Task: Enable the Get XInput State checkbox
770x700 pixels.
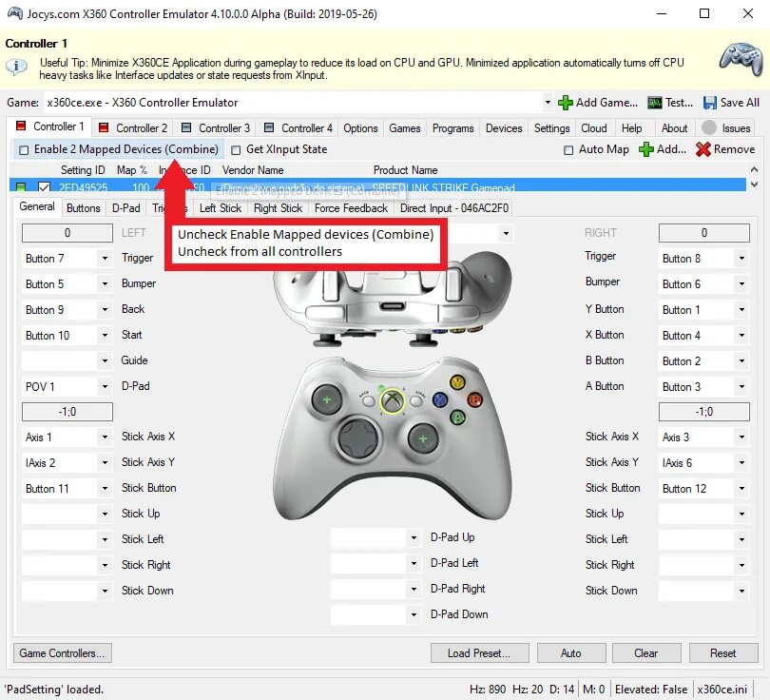Action: click(x=236, y=150)
